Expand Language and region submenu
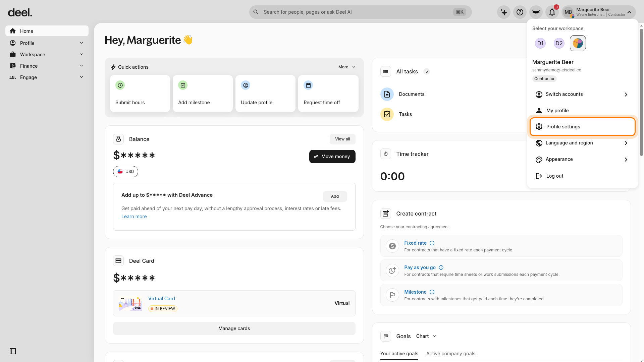The image size is (644, 362). tap(582, 143)
